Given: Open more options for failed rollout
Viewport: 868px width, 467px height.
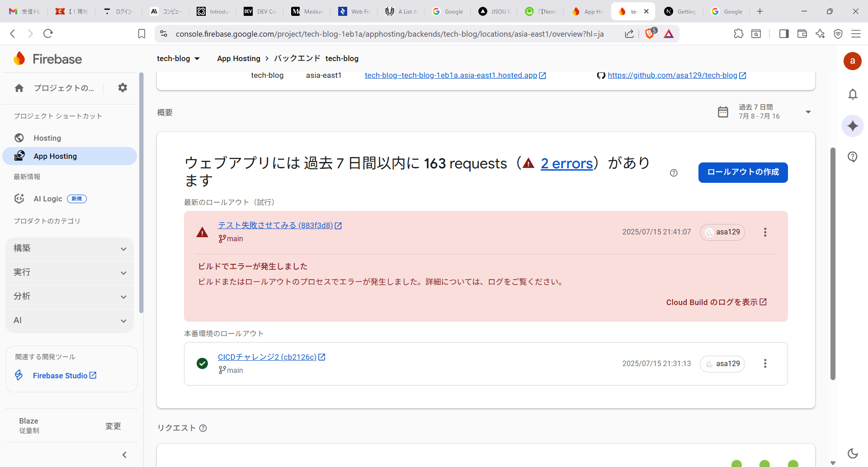Looking at the screenshot, I should click(765, 232).
